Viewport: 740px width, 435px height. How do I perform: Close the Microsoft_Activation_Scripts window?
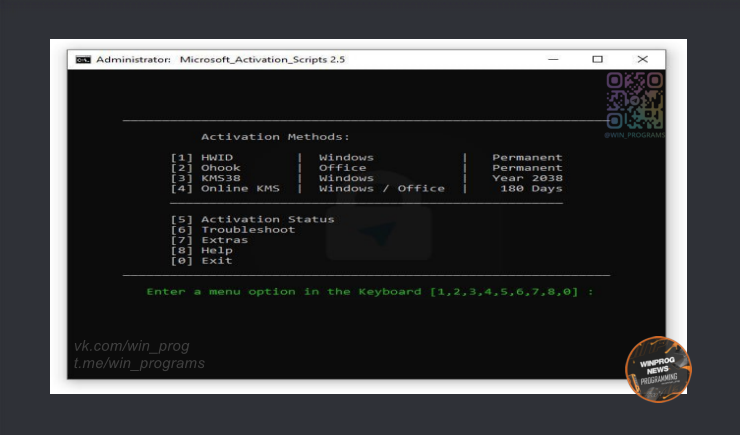[x=642, y=59]
